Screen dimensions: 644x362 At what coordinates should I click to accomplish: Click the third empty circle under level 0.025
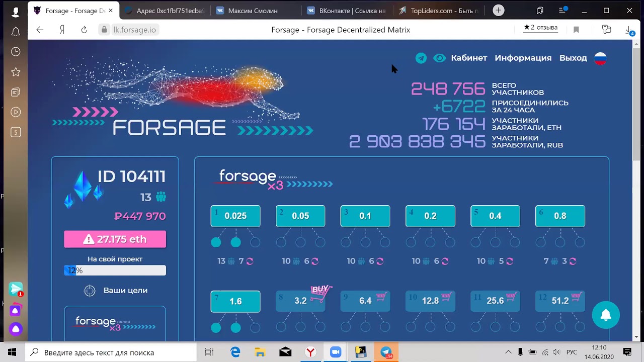click(x=255, y=242)
